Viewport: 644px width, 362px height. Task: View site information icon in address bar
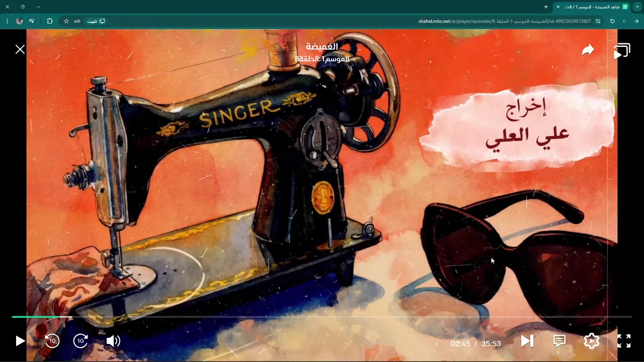(x=598, y=21)
